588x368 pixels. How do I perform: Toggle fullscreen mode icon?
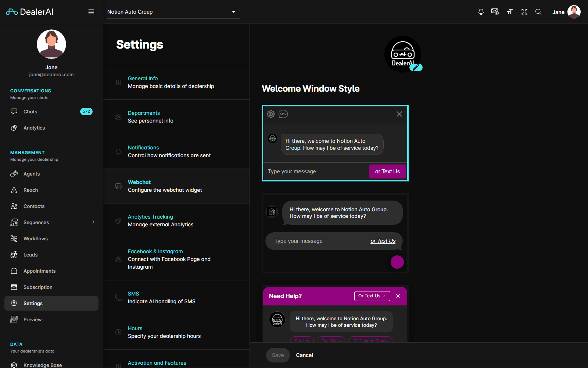coord(524,12)
